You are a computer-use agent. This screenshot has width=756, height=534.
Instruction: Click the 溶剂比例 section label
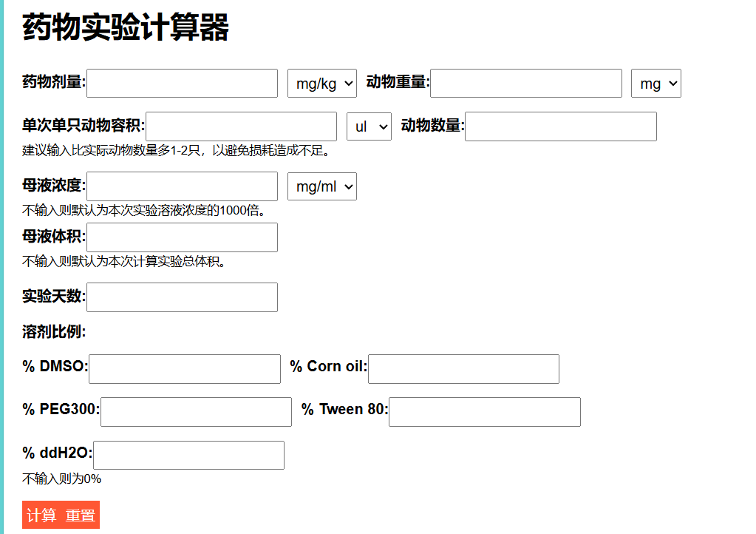(54, 332)
